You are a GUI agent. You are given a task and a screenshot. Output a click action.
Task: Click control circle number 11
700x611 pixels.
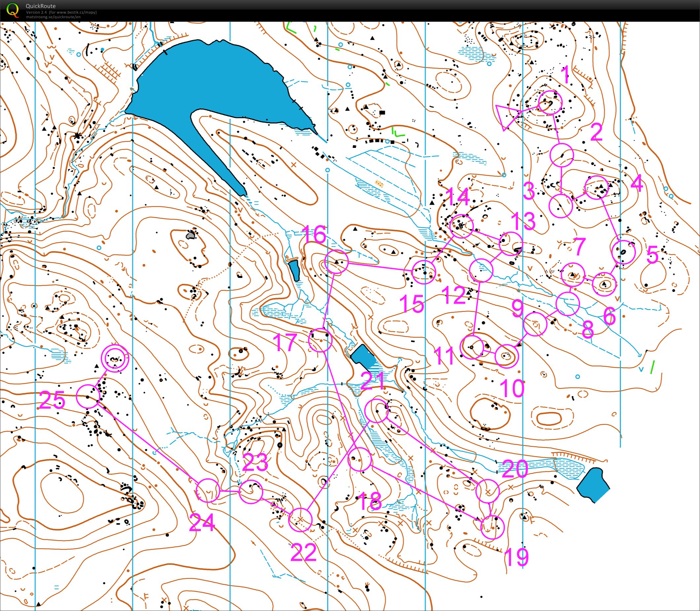472,347
